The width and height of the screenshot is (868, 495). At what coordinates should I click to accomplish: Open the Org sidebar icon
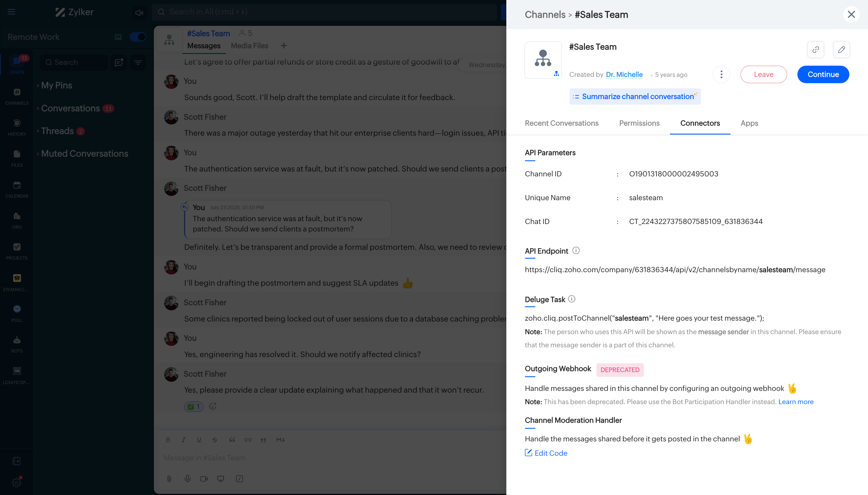tap(17, 220)
